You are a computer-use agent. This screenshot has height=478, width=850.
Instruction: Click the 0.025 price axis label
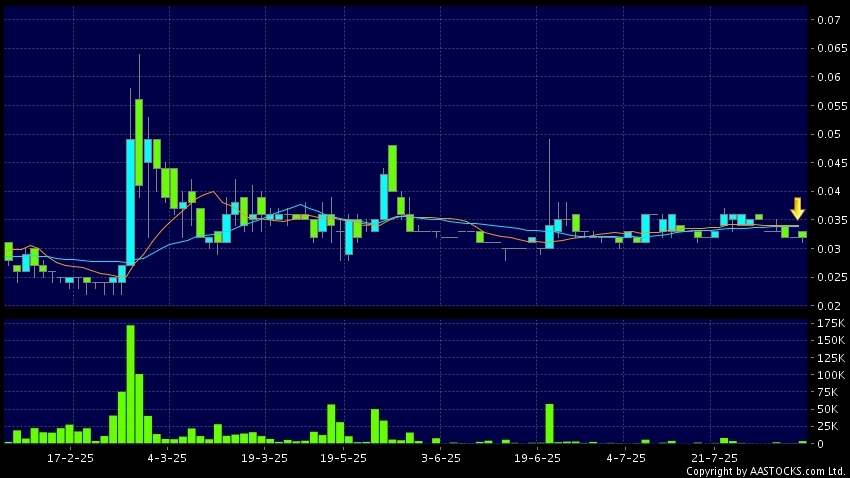(x=832, y=277)
